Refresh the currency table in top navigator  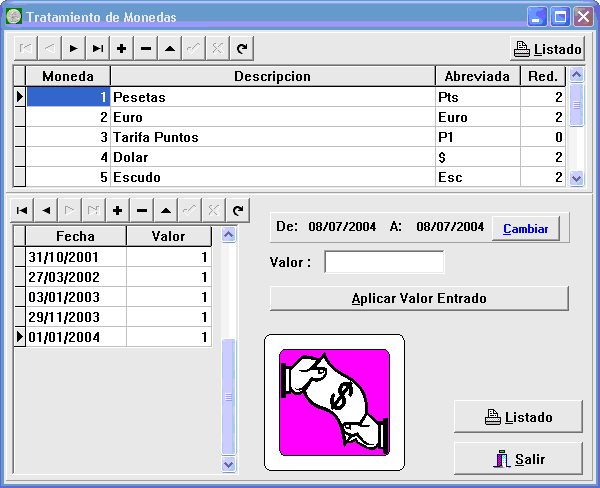point(241,48)
